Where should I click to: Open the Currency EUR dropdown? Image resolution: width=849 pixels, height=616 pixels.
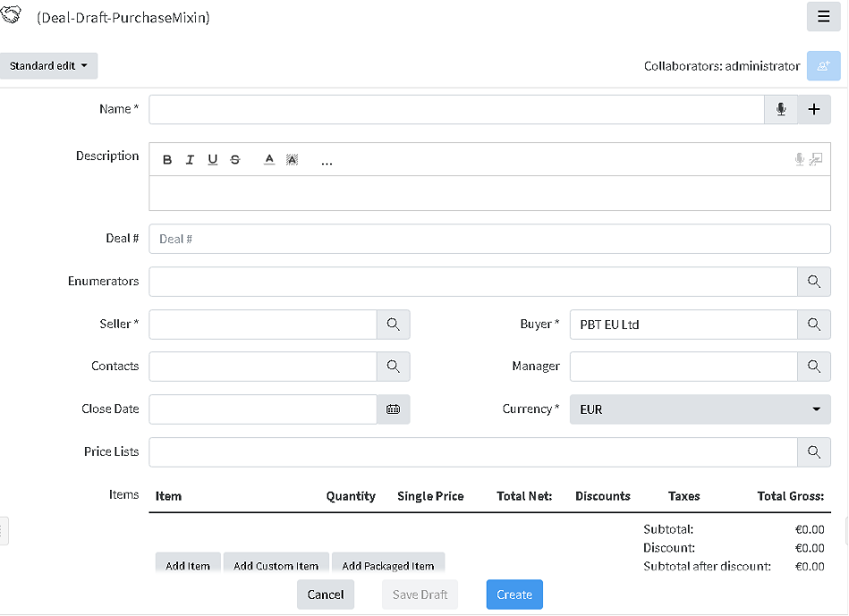pos(700,409)
